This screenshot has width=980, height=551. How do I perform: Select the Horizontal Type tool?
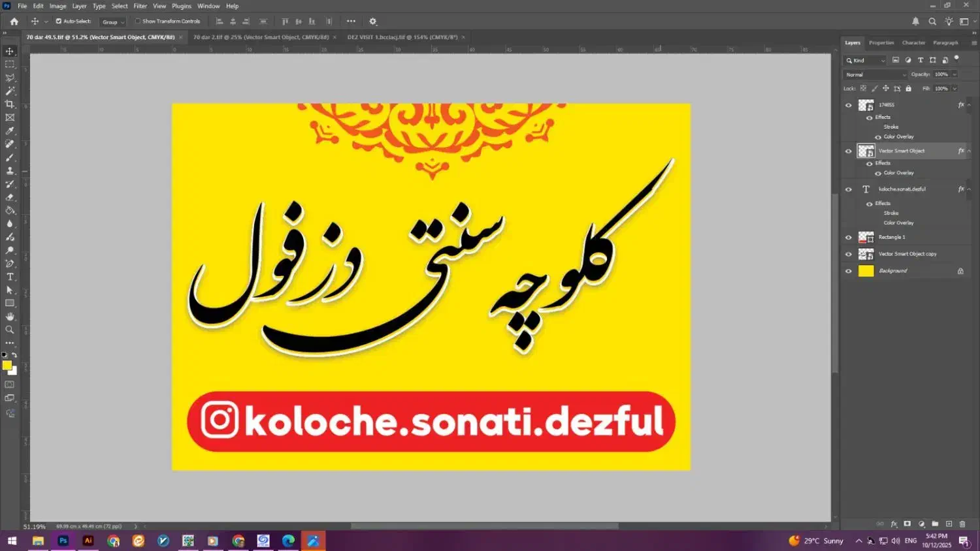pyautogui.click(x=10, y=277)
